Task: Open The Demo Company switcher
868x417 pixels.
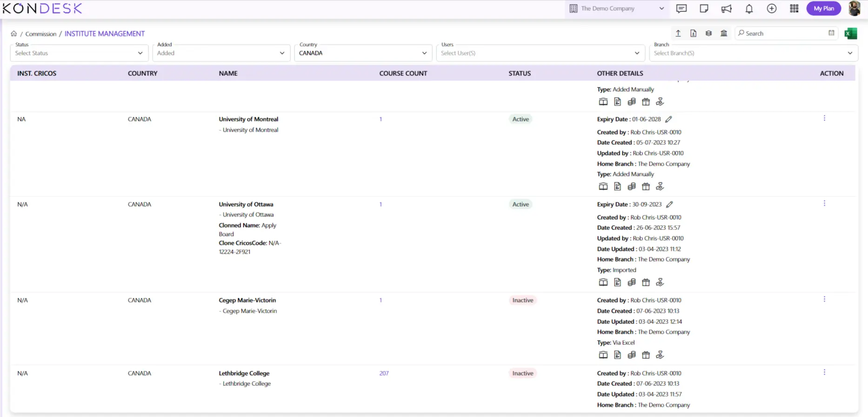Action: pyautogui.click(x=616, y=8)
